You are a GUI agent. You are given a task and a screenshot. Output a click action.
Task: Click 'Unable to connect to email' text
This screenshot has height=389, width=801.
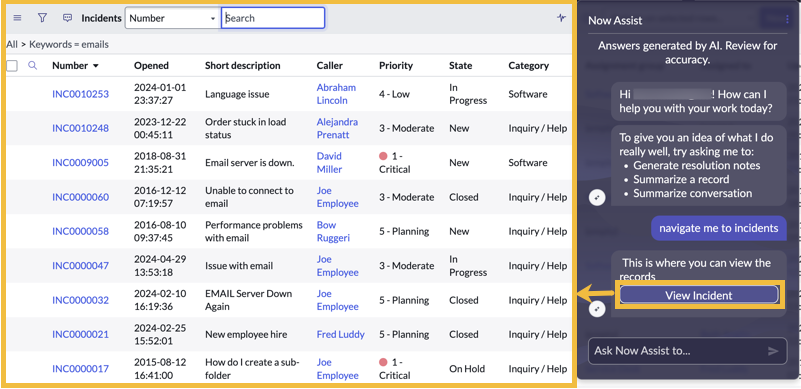click(249, 197)
